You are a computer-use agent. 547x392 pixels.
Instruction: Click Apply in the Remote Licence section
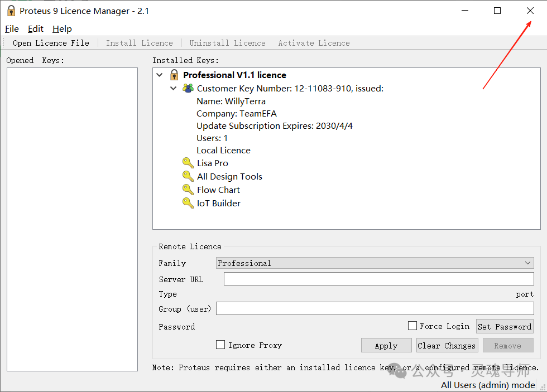[386, 345]
